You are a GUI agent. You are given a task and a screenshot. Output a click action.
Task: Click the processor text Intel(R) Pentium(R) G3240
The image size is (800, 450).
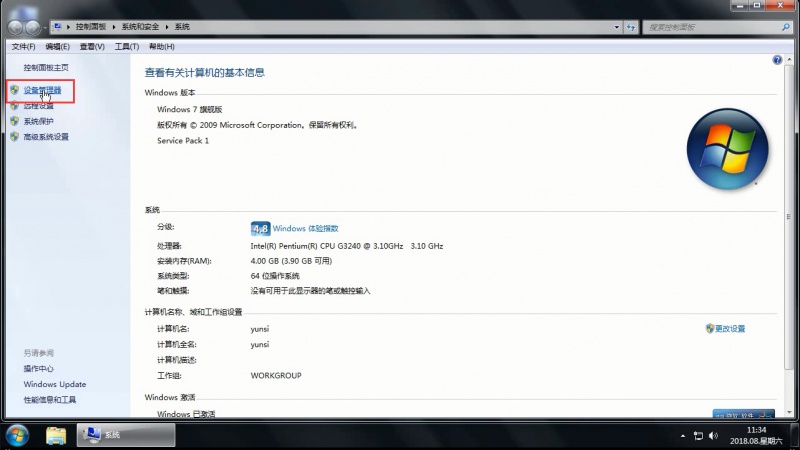coord(346,246)
